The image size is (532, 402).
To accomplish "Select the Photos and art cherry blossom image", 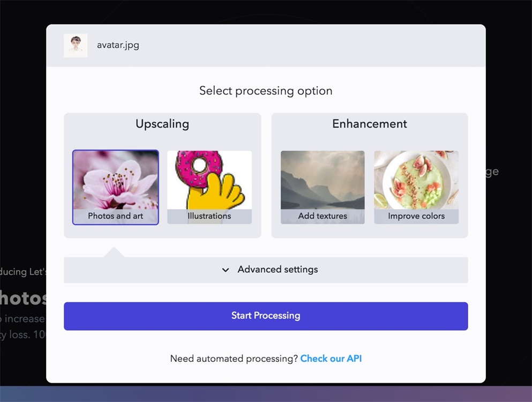I will tap(116, 180).
